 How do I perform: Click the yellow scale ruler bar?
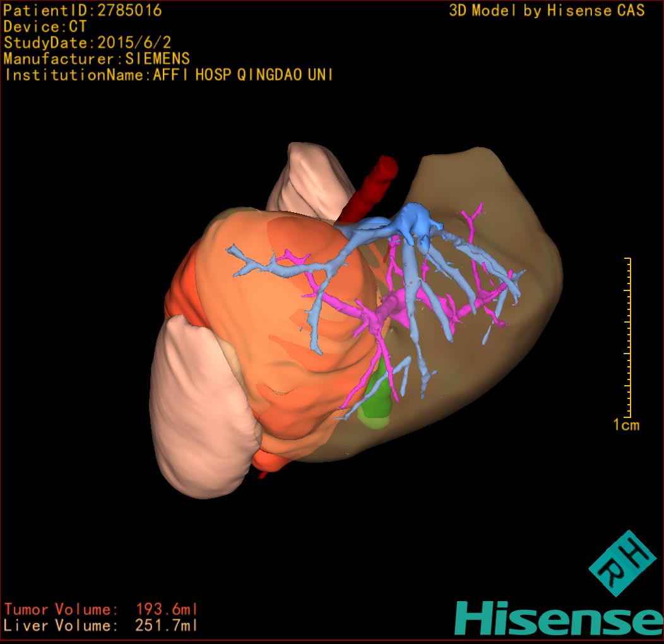point(629,337)
